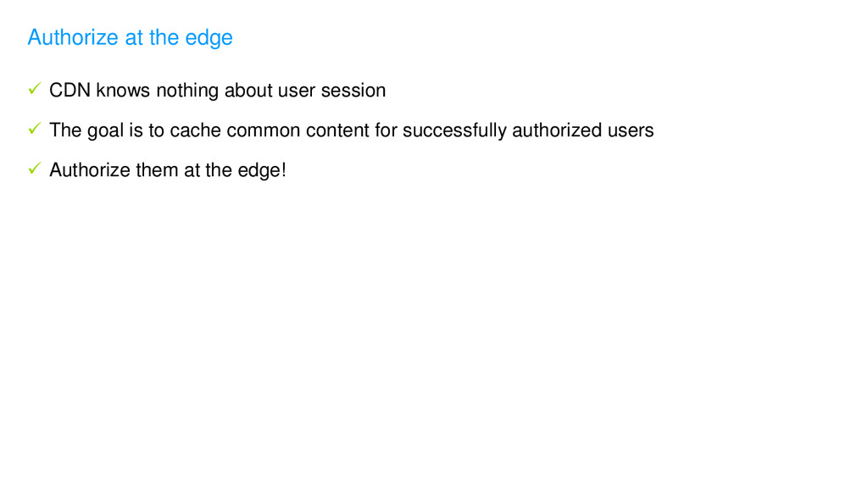Image resolution: width=868 pixels, height=488 pixels.
Task: Click the word 'successfully' in second bullet
Action: (454, 131)
